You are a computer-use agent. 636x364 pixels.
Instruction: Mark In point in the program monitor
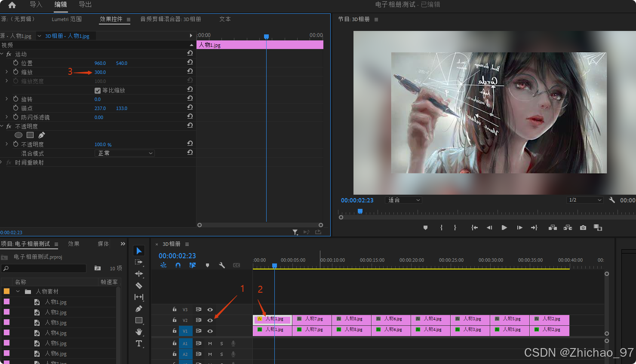[441, 228]
